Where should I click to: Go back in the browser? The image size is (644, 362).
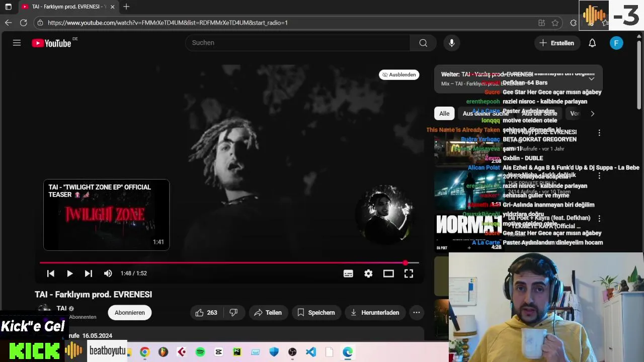pyautogui.click(x=8, y=23)
